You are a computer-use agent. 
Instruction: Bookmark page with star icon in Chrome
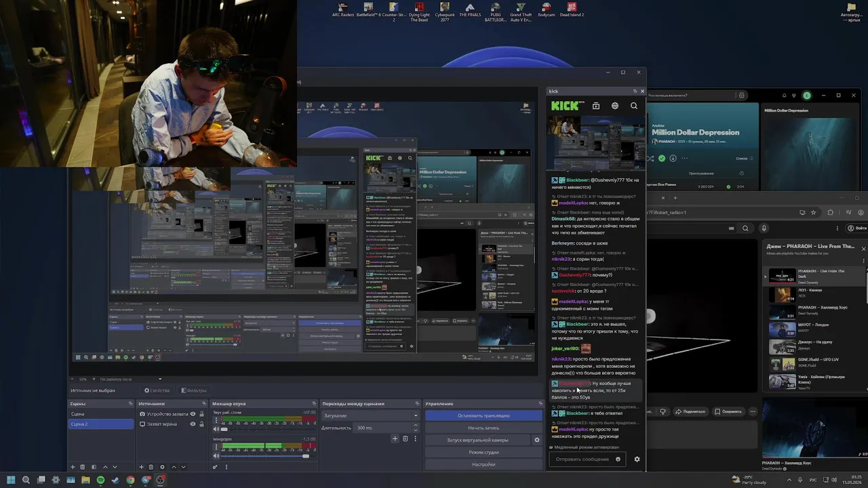pyautogui.click(x=814, y=212)
